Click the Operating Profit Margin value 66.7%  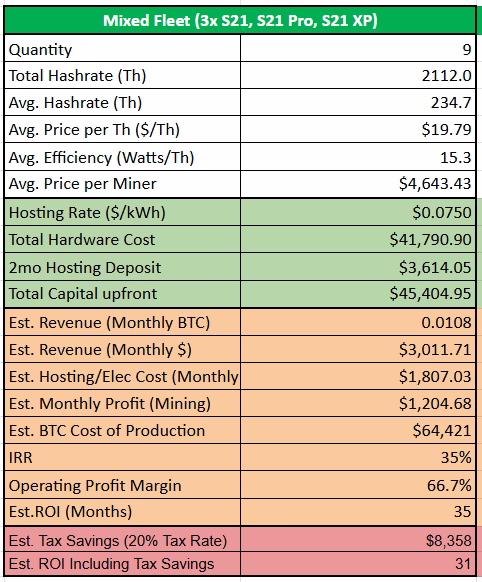pos(358,485)
